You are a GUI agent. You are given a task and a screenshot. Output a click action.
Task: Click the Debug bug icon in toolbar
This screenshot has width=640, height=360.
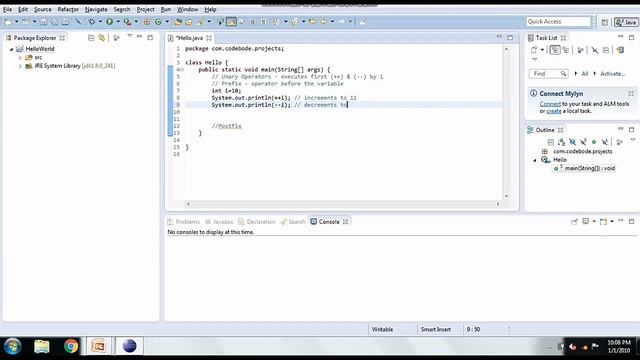point(92,22)
